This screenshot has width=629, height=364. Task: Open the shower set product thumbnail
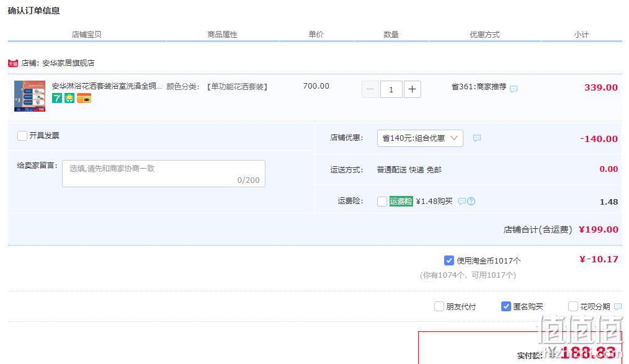pyautogui.click(x=30, y=96)
